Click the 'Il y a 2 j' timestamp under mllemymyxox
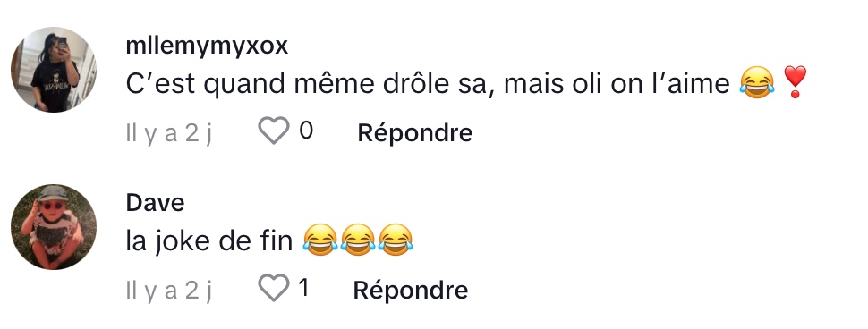The image size is (868, 329). click(169, 133)
